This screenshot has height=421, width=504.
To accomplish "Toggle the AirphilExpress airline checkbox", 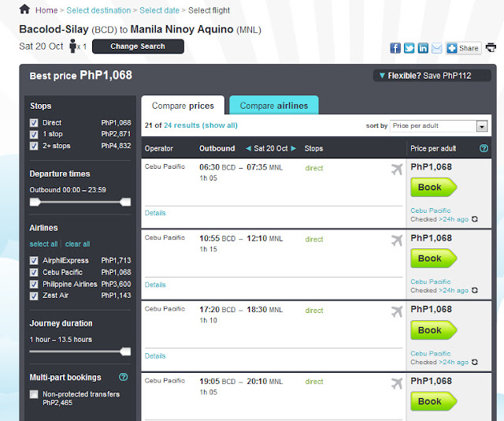I will point(34,261).
